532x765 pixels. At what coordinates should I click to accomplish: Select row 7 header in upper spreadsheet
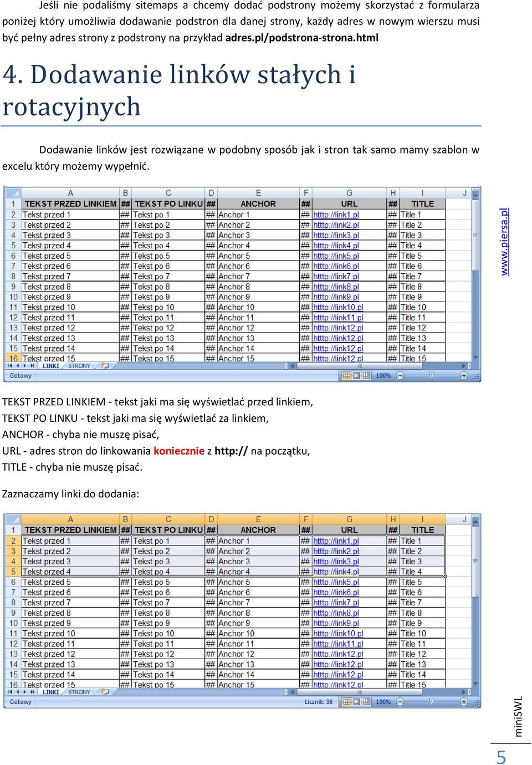point(13,266)
